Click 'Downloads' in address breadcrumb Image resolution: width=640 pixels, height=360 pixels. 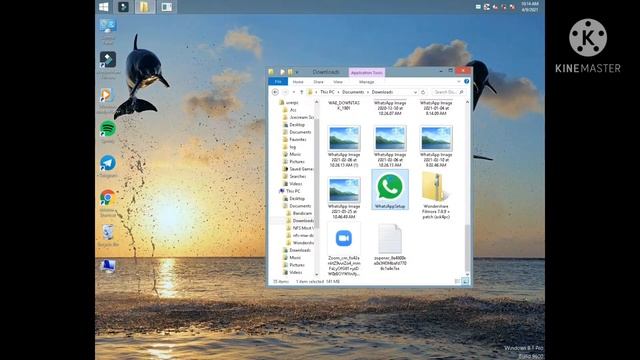click(382, 92)
